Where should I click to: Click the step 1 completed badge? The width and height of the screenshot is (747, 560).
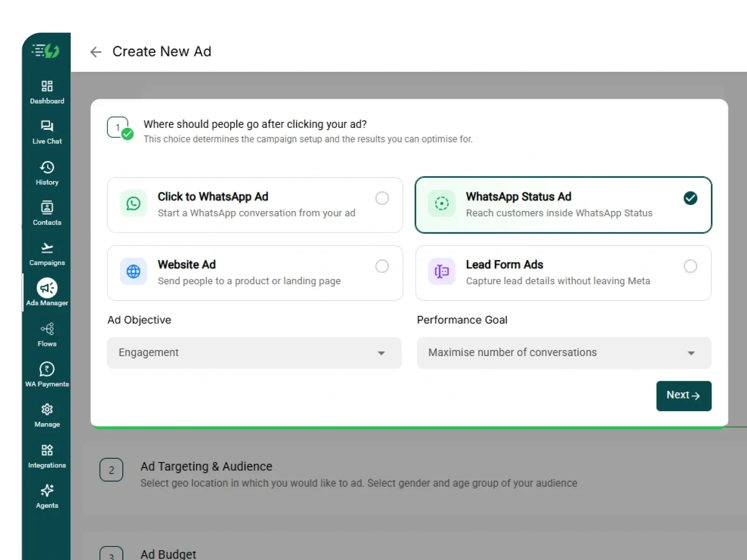point(127,134)
